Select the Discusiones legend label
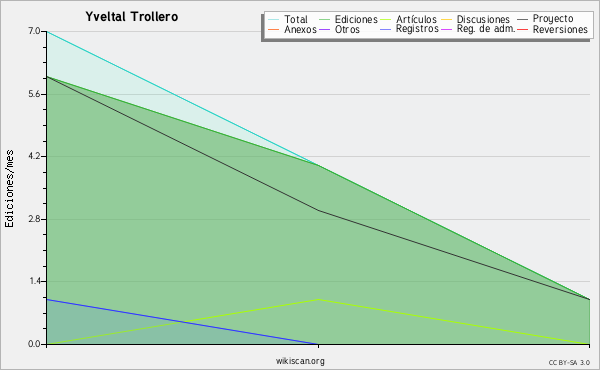600x370 pixels. [x=483, y=19]
